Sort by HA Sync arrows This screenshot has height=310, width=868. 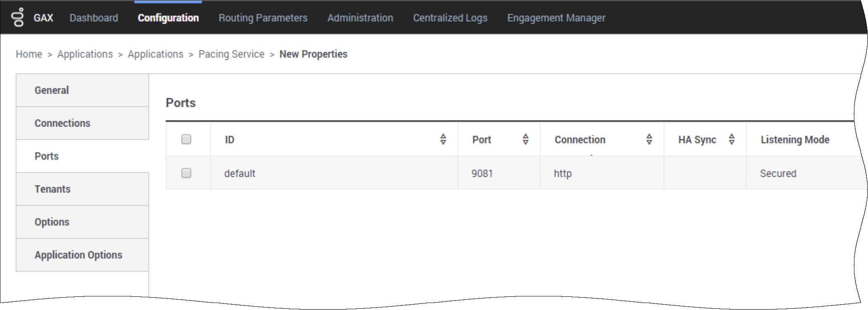732,140
